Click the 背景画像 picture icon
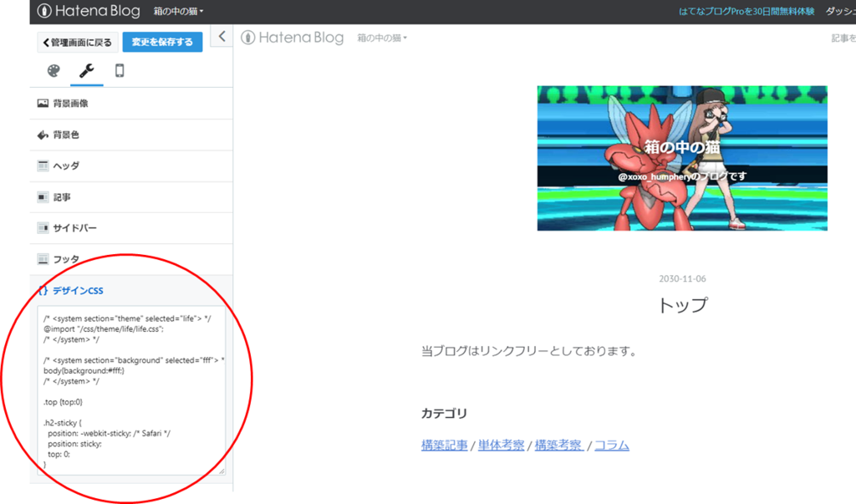Image resolution: width=856 pixels, height=504 pixels. 43,103
